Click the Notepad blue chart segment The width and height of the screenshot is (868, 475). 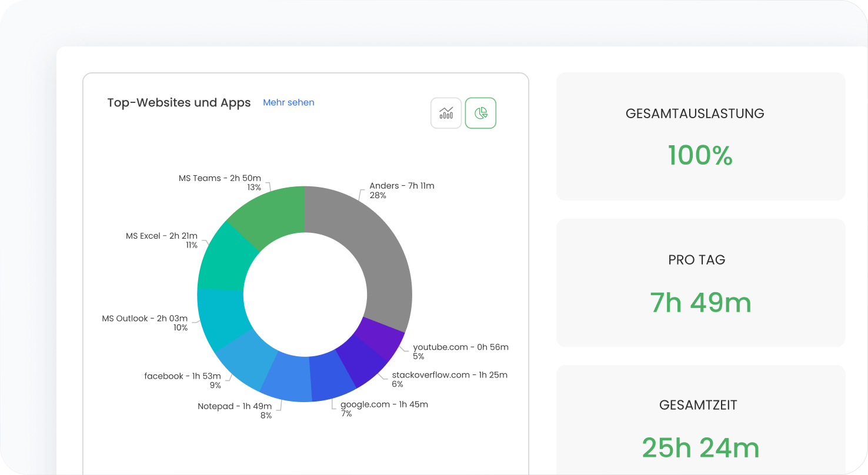[287, 378]
